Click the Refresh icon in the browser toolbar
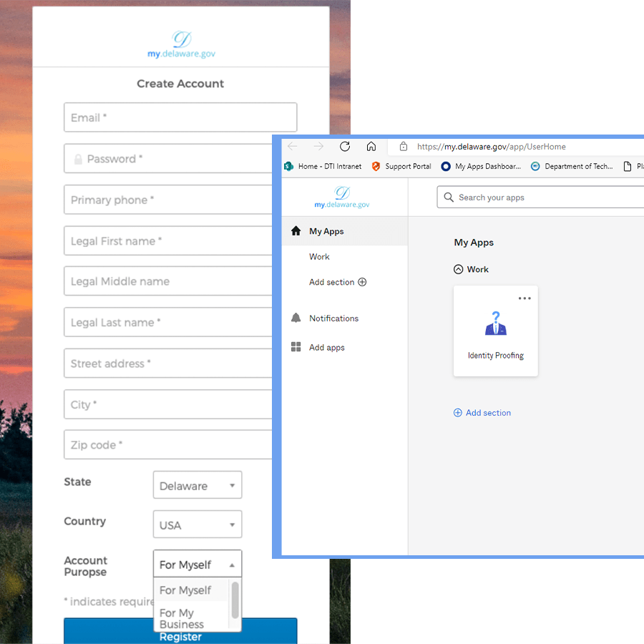The height and width of the screenshot is (644, 644). (x=344, y=146)
